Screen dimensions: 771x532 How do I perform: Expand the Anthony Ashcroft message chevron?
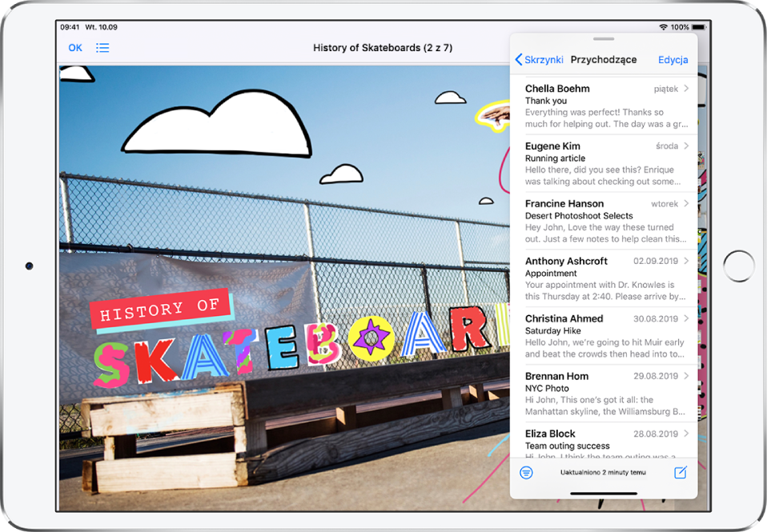pos(687,262)
